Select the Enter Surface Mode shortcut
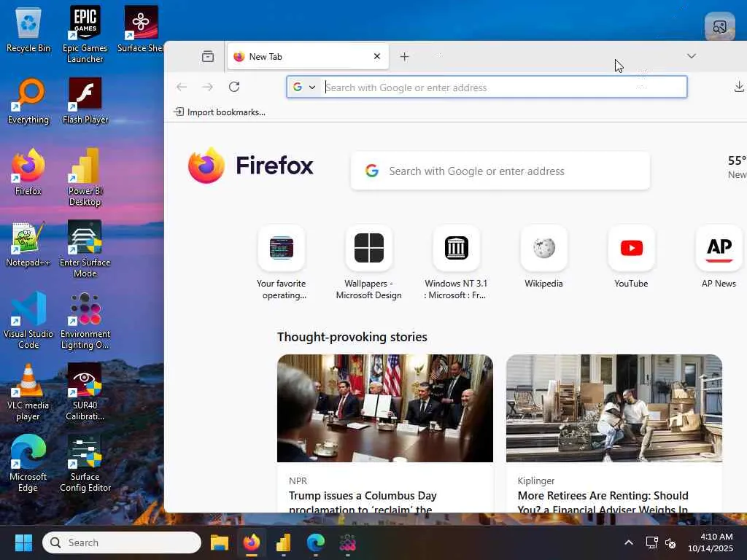Image resolution: width=747 pixels, height=560 pixels. pyautogui.click(x=85, y=249)
